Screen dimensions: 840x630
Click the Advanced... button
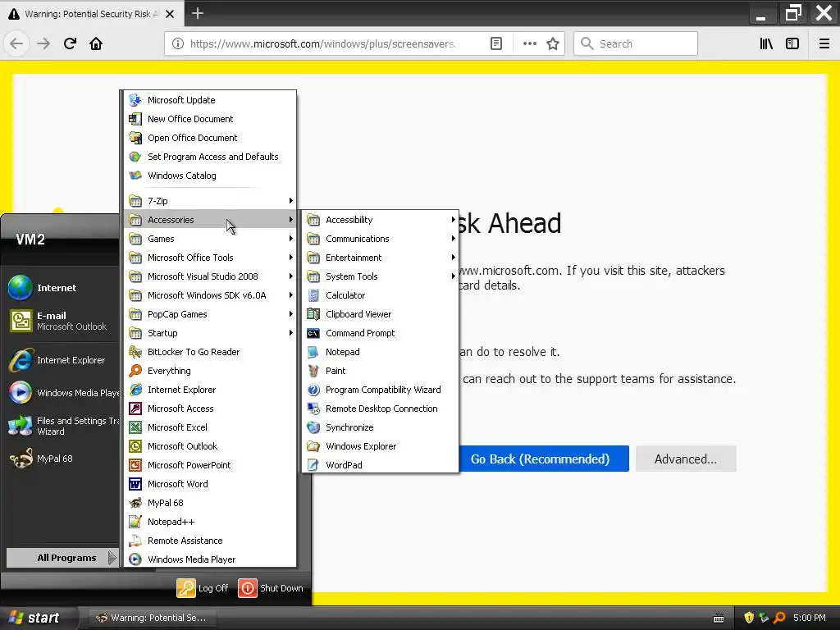[686, 459]
